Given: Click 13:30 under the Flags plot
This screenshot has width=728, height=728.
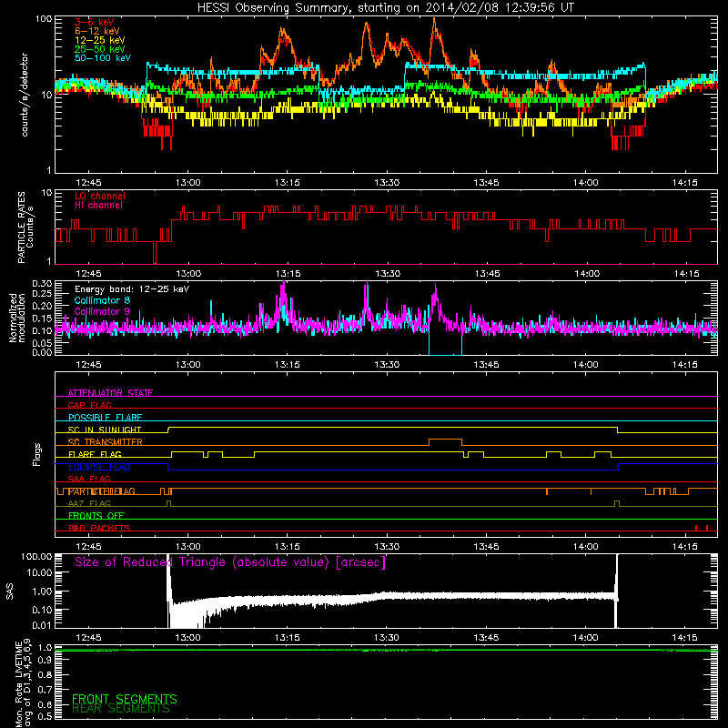Looking at the screenshot, I should click(x=387, y=547).
